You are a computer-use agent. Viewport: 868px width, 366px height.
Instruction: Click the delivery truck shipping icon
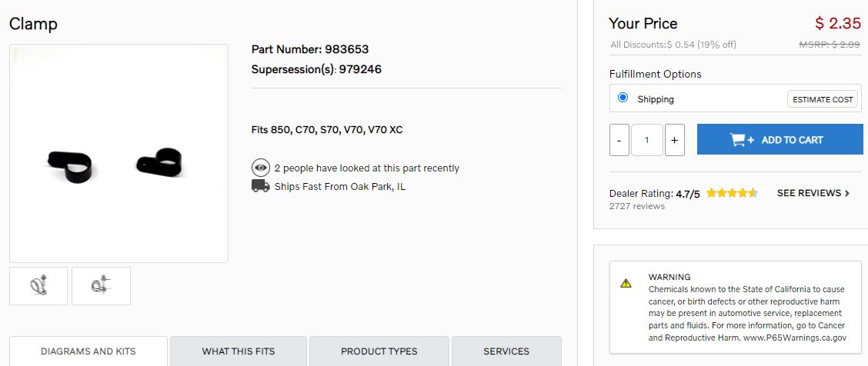click(260, 186)
